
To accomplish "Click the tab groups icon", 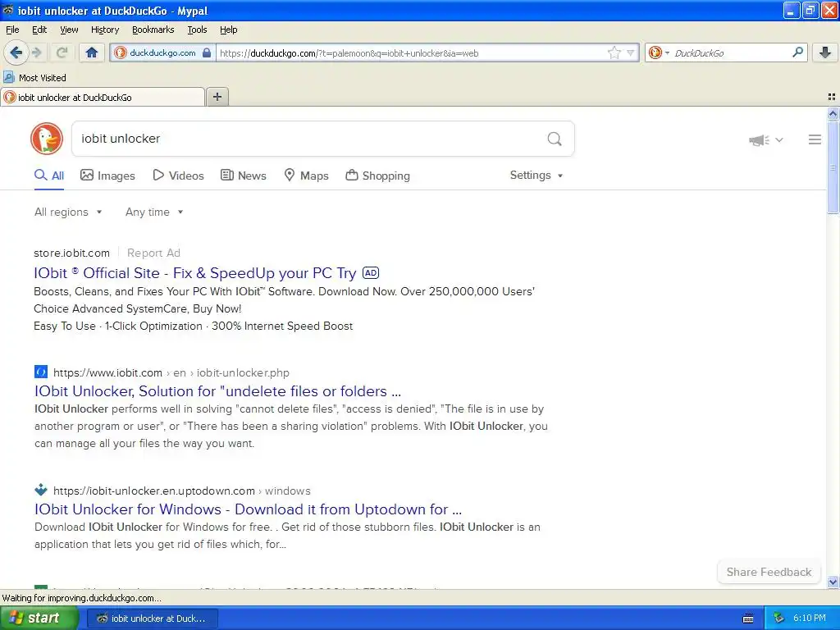I will tap(832, 97).
